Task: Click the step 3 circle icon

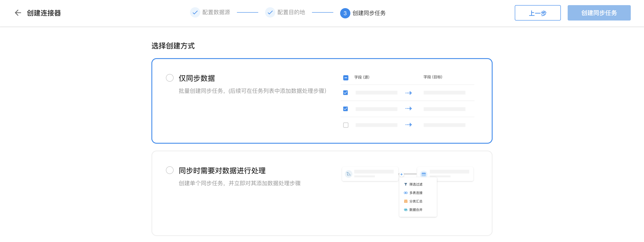Action: pos(345,13)
